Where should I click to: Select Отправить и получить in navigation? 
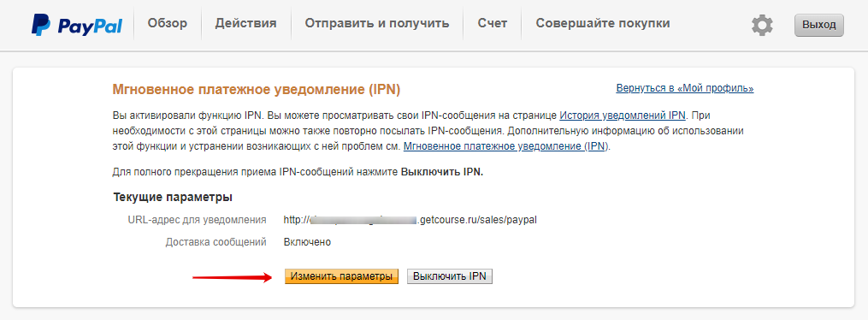pyautogui.click(x=377, y=23)
